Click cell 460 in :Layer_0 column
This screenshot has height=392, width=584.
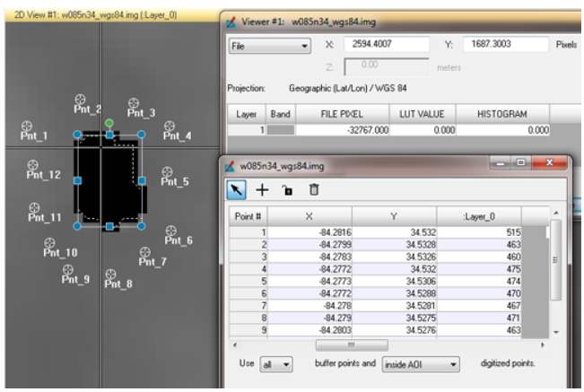tap(479, 257)
